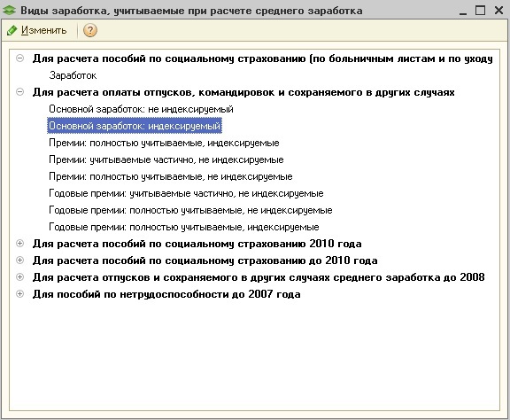The image size is (510, 420).
Task: Select Годовые премии: учитываемые частично row
Action: [x=186, y=193]
